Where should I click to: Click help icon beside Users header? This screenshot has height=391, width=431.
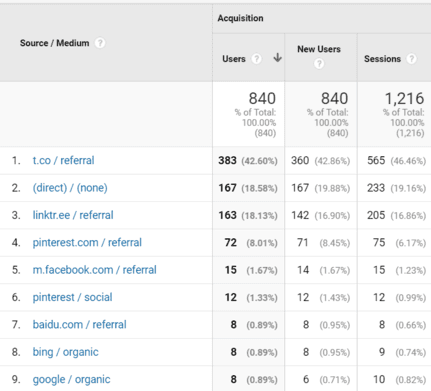click(256, 59)
